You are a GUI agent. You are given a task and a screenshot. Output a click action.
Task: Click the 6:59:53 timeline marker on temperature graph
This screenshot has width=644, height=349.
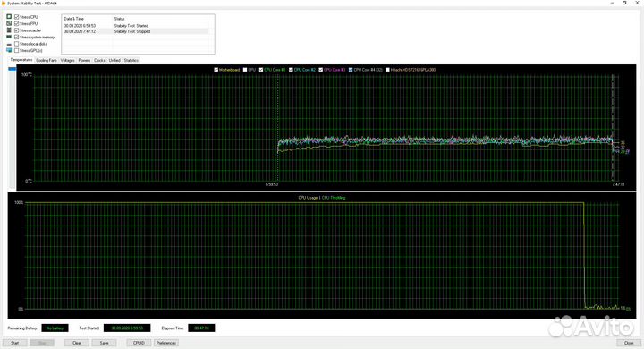point(272,184)
